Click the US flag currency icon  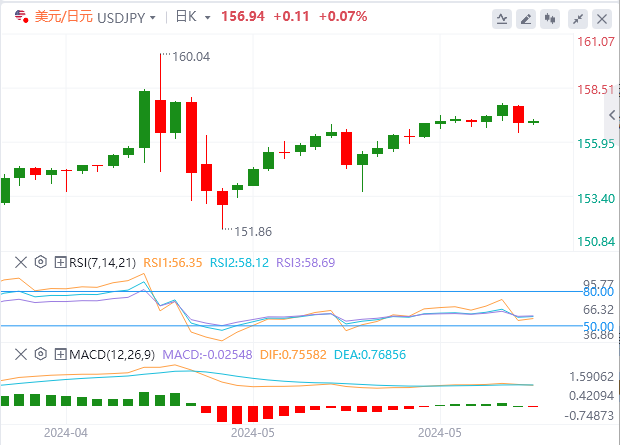pyautogui.click(x=21, y=16)
